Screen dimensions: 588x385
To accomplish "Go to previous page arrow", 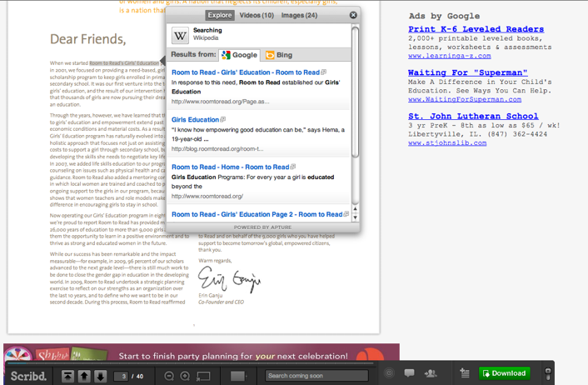I will point(84,376).
